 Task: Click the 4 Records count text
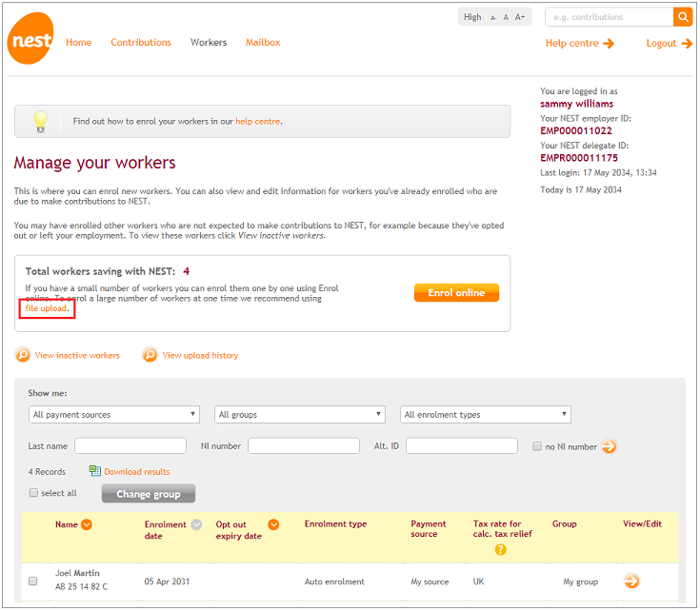coord(47,471)
